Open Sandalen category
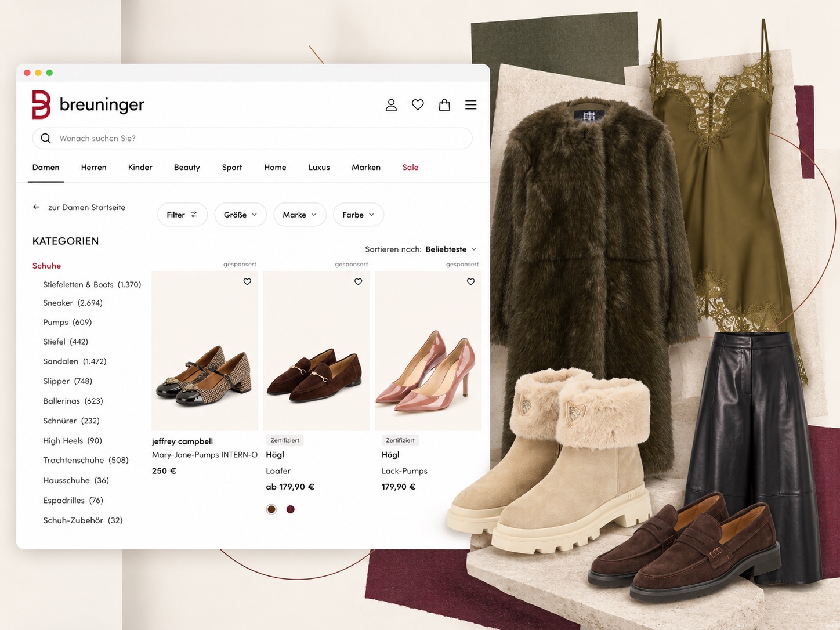The height and width of the screenshot is (630, 840). point(74,361)
